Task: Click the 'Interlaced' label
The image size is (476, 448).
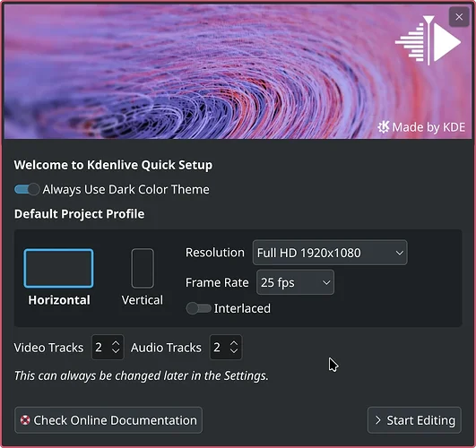Action: pyautogui.click(x=242, y=308)
